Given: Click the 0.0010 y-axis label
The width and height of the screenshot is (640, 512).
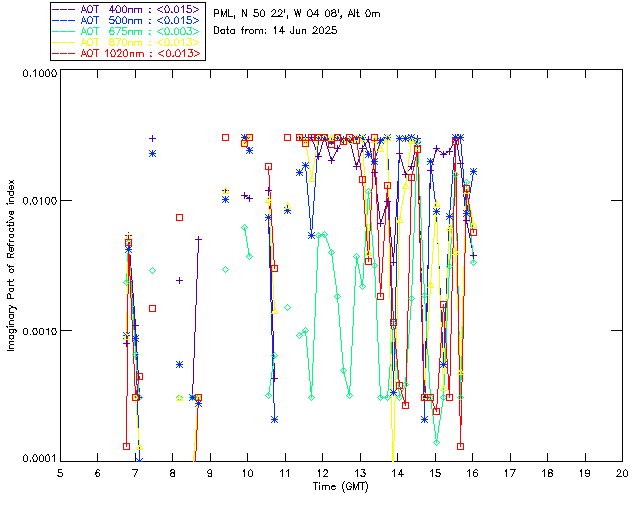Looking at the screenshot, I should click(x=39, y=331).
